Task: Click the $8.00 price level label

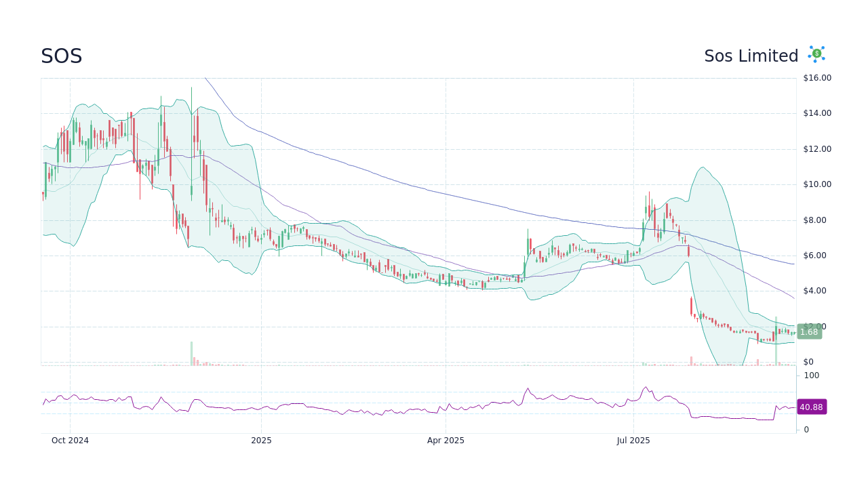Action: (814, 220)
